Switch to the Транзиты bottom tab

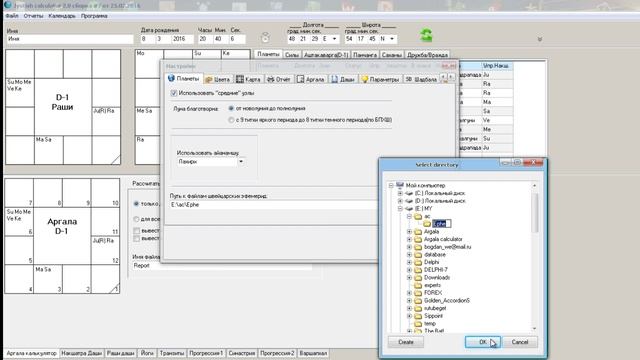172,353
